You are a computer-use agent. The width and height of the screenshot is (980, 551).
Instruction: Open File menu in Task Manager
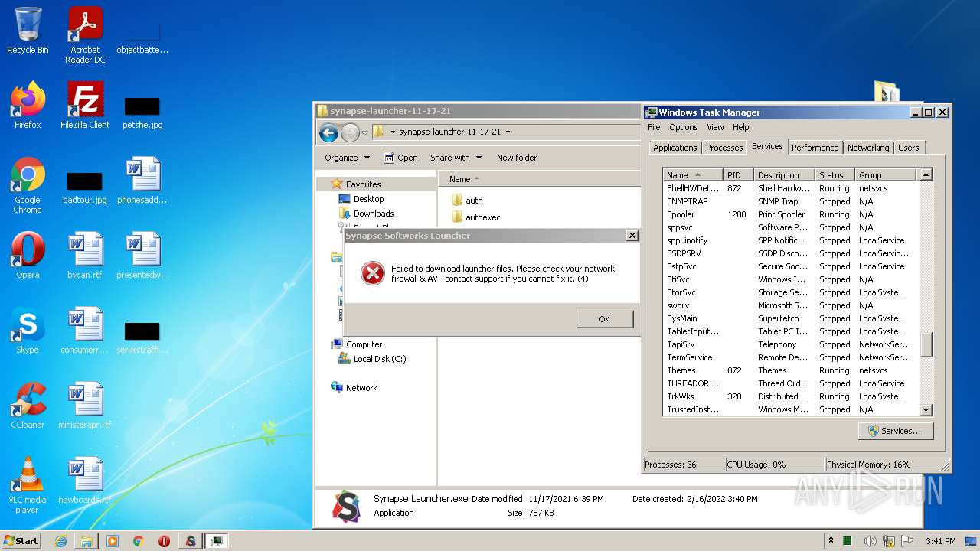click(x=654, y=127)
